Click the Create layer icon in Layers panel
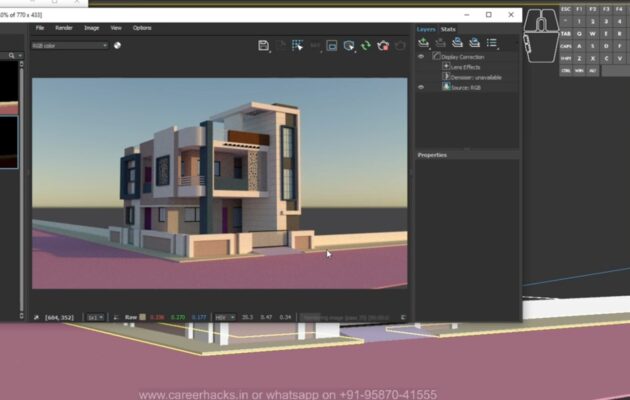The width and height of the screenshot is (630, 400). [424, 43]
